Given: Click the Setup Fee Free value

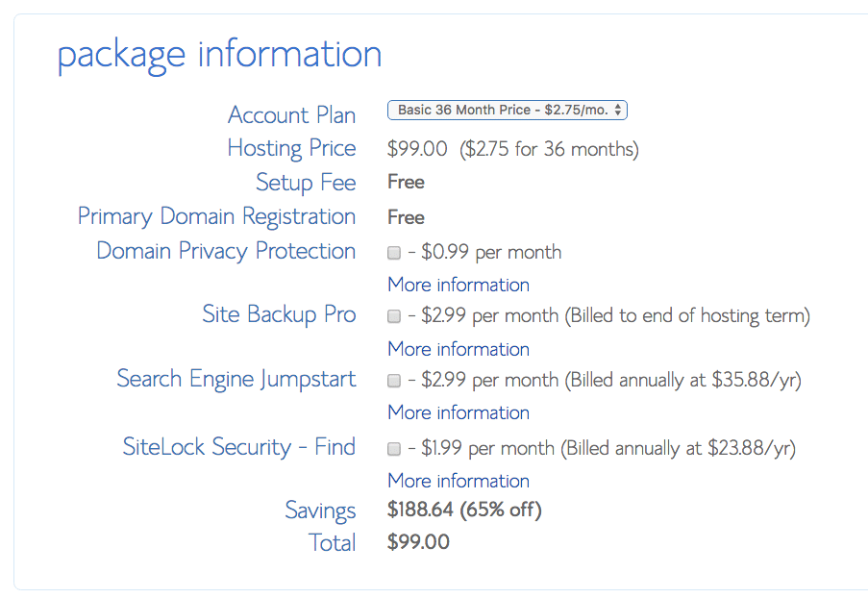Looking at the screenshot, I should (406, 182).
